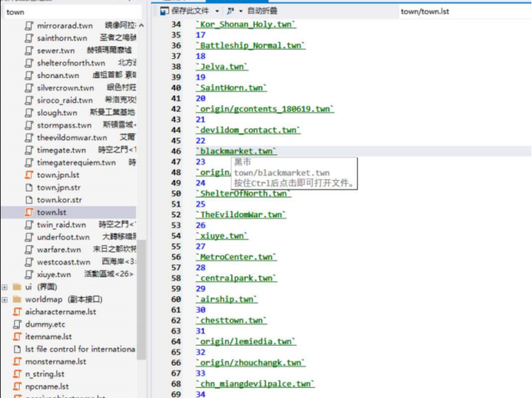532x398 pixels.
Task: Click the town.jpn.lst orange file icon
Action: [29, 175]
